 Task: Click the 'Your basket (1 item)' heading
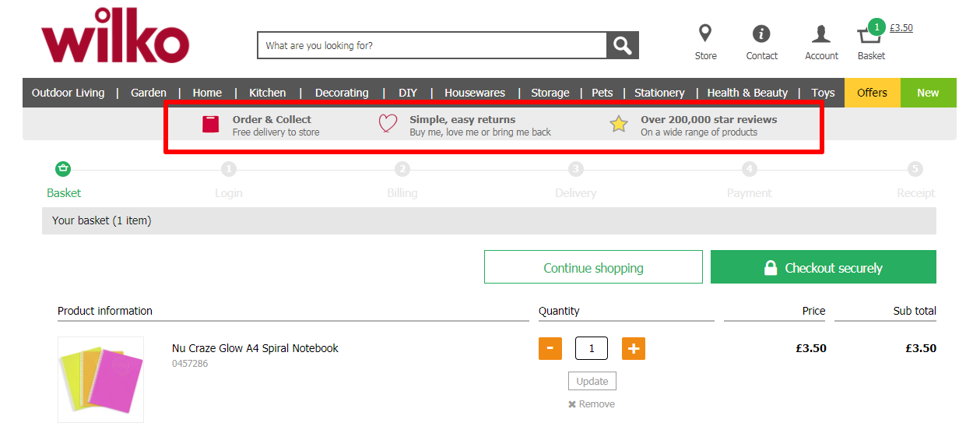(101, 220)
